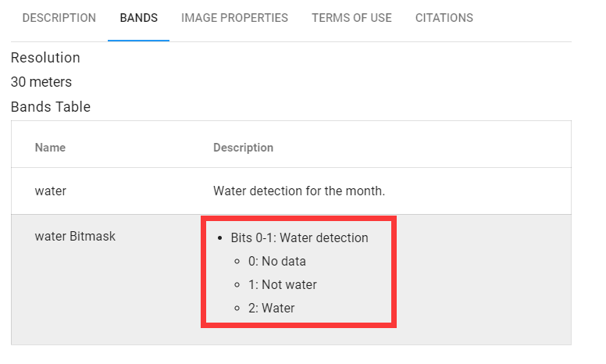Viewport: 606px width, 364px height.
Task: Click the '0: No data' value
Action: [277, 261]
